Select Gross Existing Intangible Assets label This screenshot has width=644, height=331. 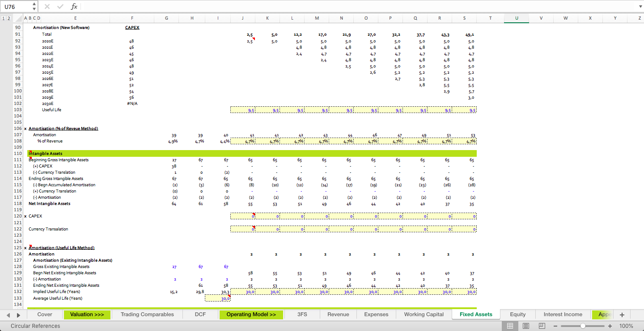[x=61, y=266]
